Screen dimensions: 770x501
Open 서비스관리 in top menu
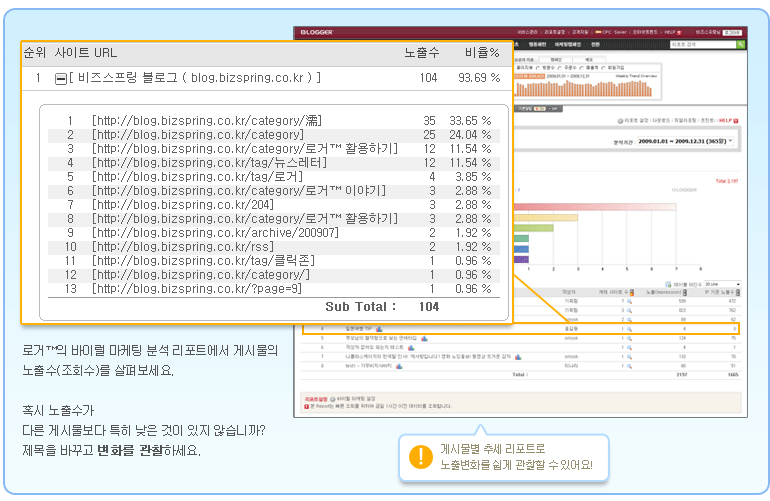(x=527, y=32)
